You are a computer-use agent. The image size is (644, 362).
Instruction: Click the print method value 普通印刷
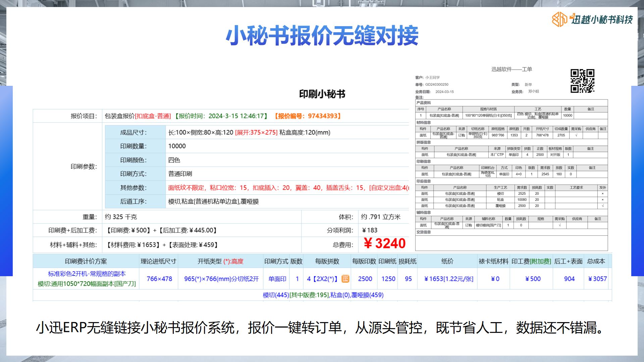tap(180, 174)
